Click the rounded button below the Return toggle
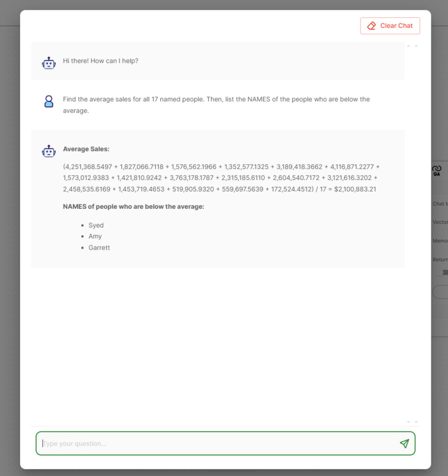Image resolution: width=448 pixels, height=476 pixels. (x=441, y=292)
